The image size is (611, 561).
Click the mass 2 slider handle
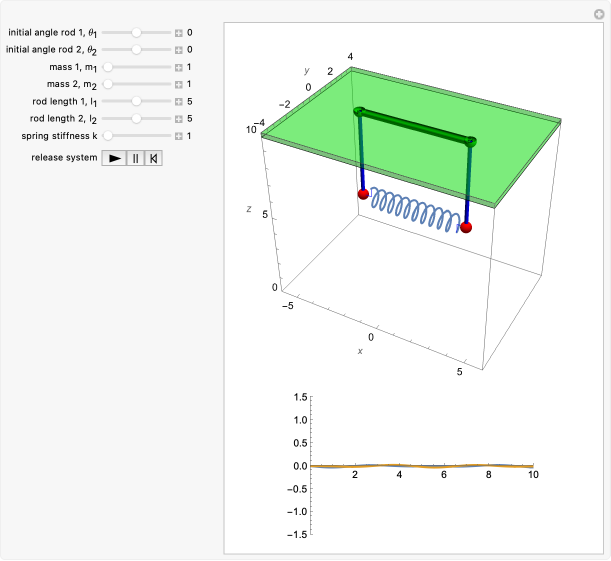tap(108, 84)
